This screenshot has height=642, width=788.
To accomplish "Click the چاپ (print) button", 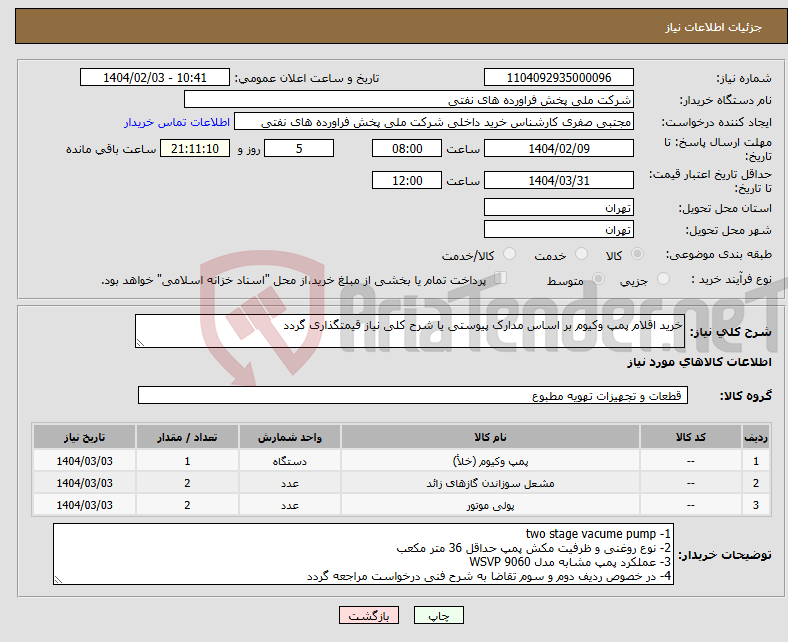I will (438, 615).
